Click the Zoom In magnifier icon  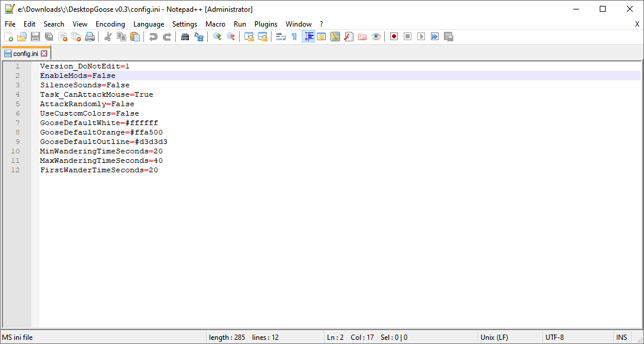click(x=217, y=37)
